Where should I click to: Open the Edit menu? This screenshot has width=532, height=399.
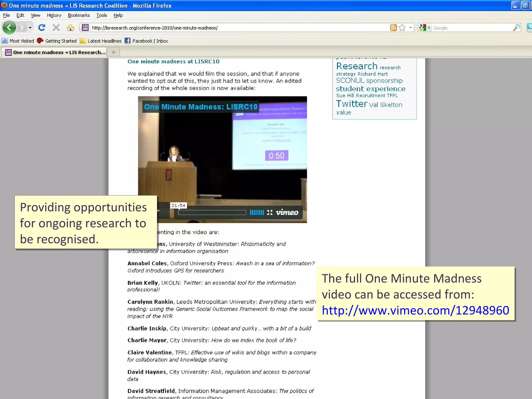[x=20, y=15]
